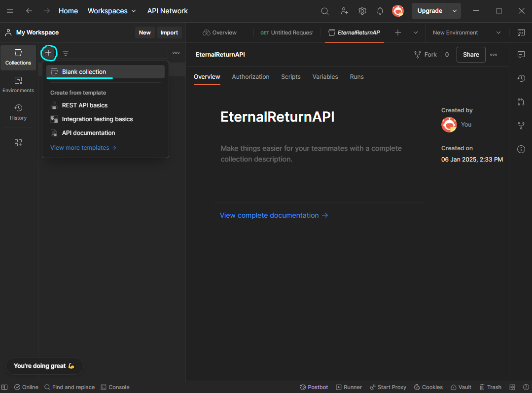Click the filter collections icon
532x393 pixels.
[x=66, y=53]
